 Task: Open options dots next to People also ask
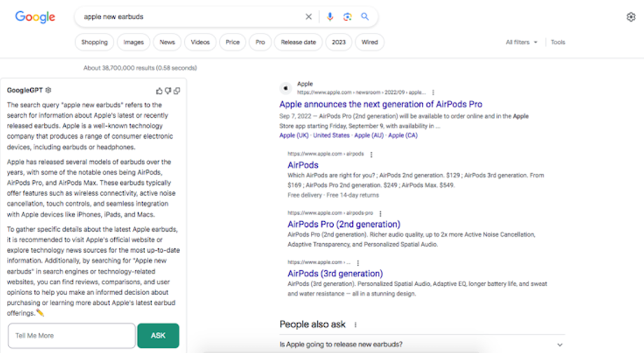pyautogui.click(x=356, y=325)
